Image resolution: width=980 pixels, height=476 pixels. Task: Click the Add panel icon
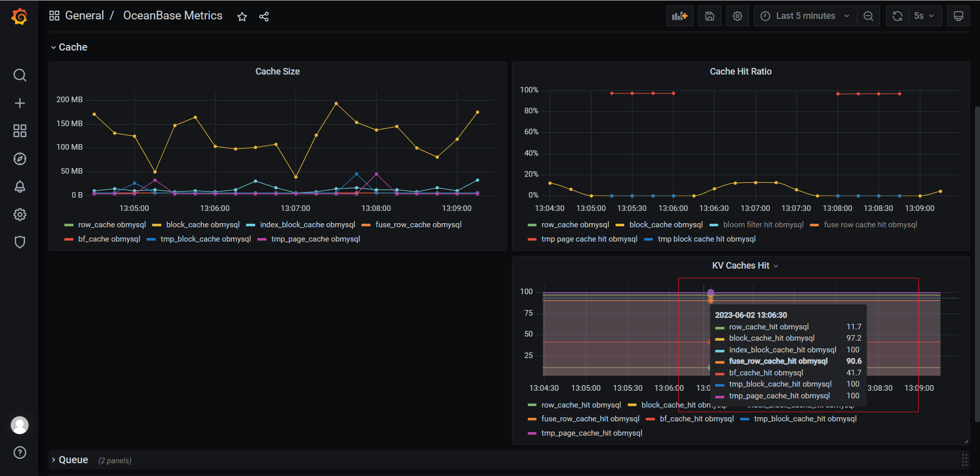[679, 16]
